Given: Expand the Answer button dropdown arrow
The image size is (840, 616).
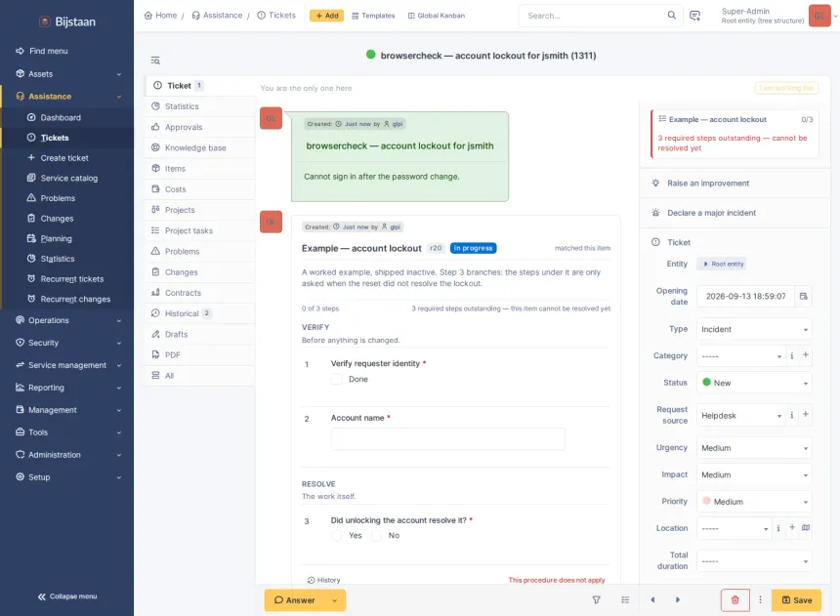Looking at the screenshot, I should pos(335,600).
